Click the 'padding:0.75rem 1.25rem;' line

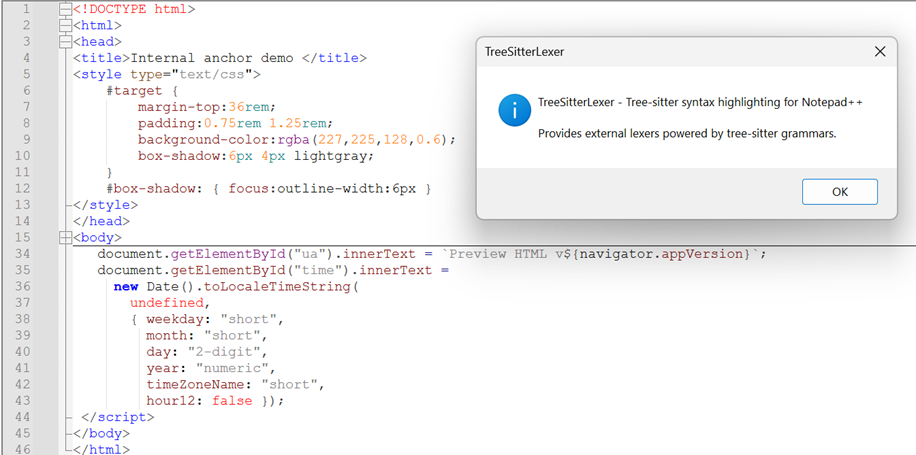235,123
